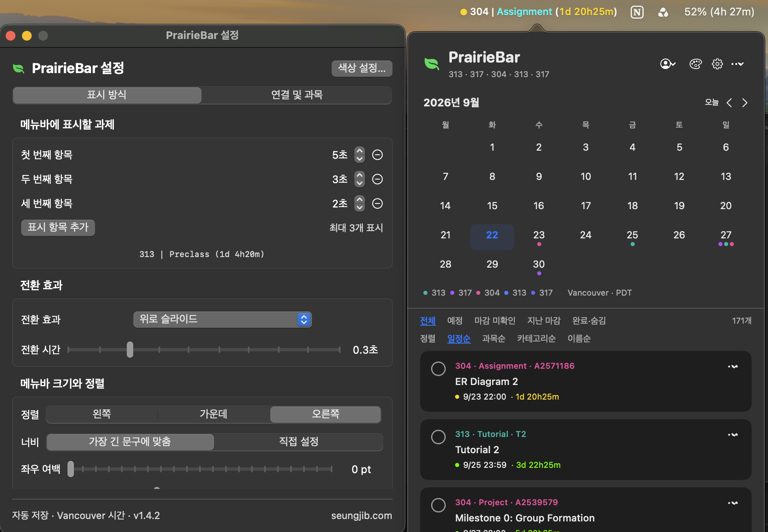
Task: Click the 색상 설정... button
Action: click(x=362, y=68)
